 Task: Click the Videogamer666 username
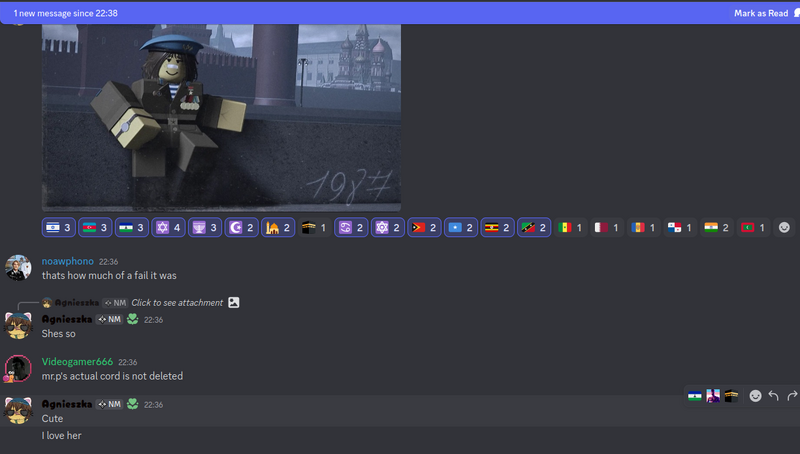point(77,362)
